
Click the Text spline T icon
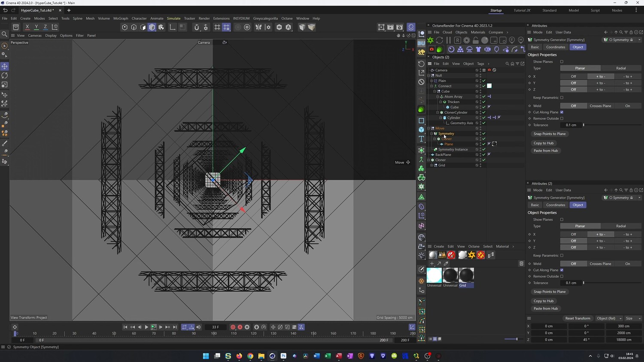click(422, 139)
